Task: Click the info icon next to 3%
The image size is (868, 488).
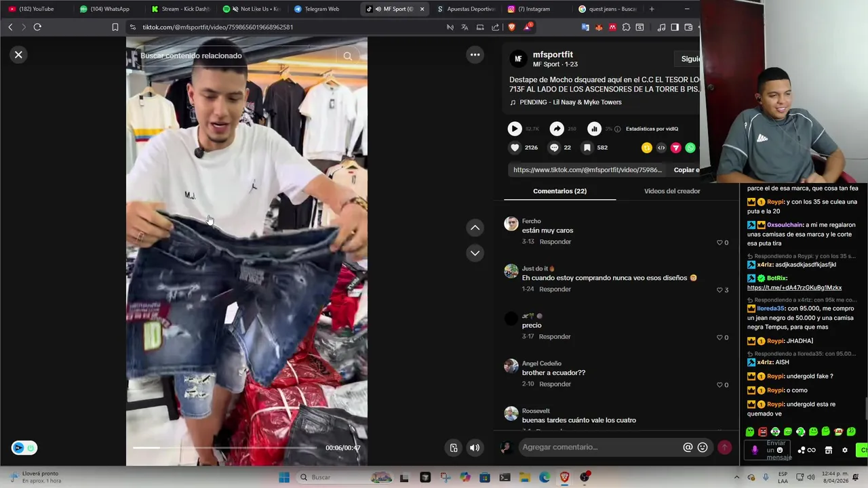Action: 617,129
